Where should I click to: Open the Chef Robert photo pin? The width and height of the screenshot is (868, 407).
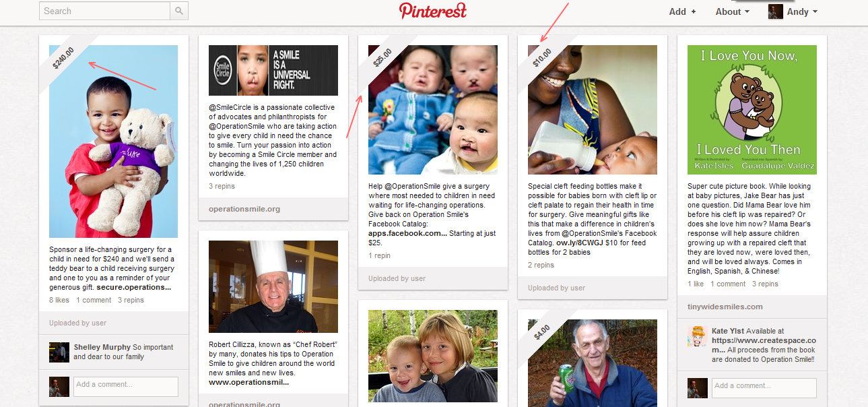coord(273,286)
